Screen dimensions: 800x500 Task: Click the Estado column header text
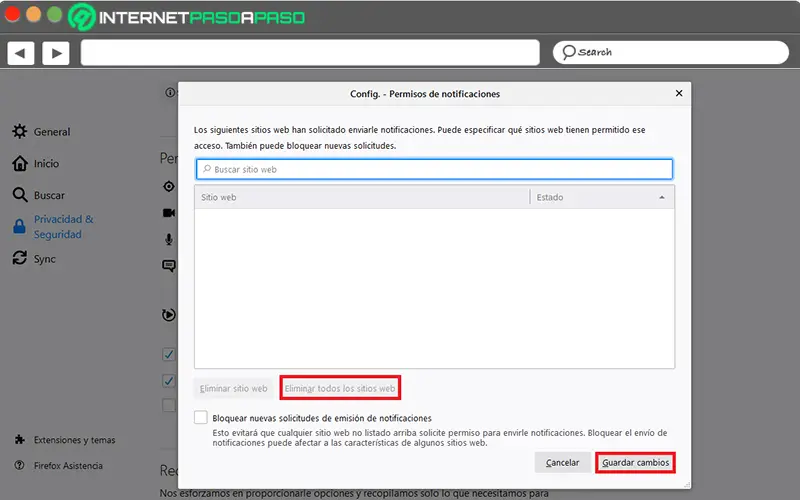[x=549, y=197]
